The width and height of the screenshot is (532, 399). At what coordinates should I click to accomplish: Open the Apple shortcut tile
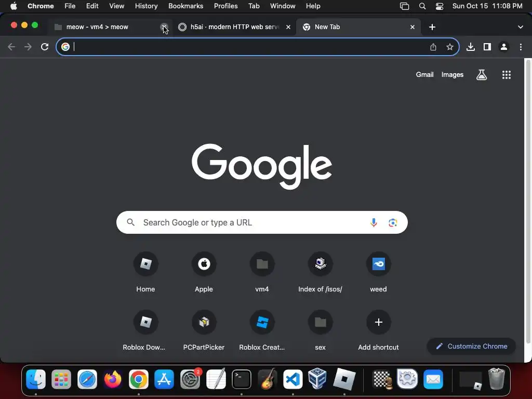[x=204, y=272]
